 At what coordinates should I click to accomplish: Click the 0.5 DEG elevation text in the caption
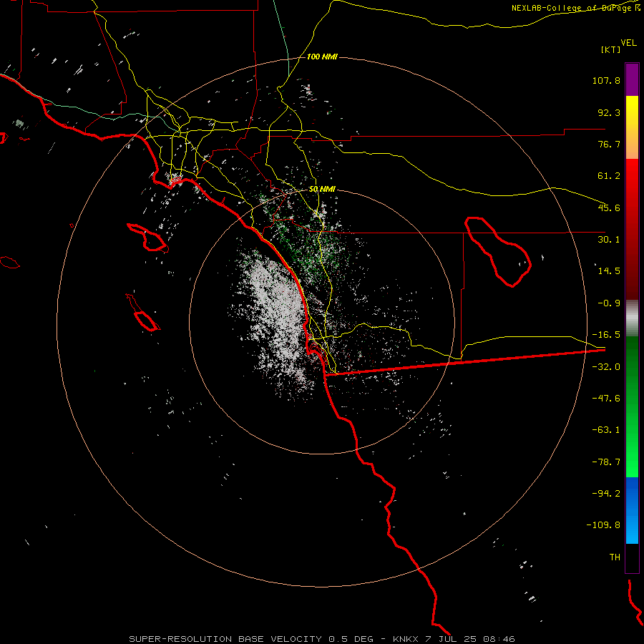(x=351, y=639)
